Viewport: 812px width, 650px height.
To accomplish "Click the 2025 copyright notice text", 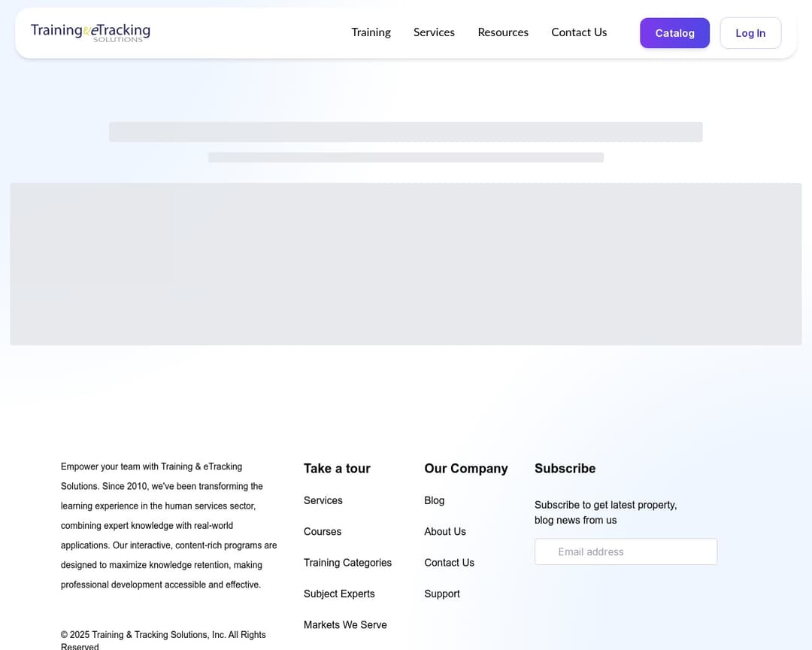I will 163,641.
